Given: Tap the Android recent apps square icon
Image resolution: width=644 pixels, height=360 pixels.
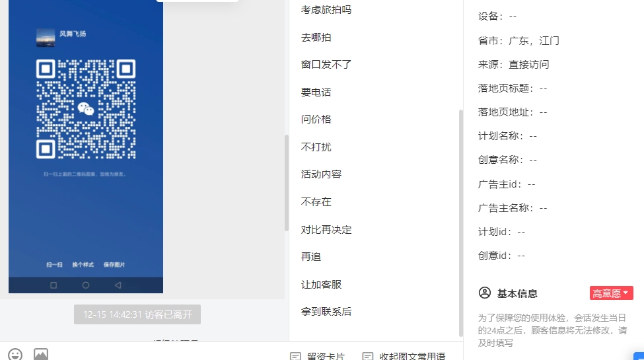Looking at the screenshot, I should coord(54,285).
